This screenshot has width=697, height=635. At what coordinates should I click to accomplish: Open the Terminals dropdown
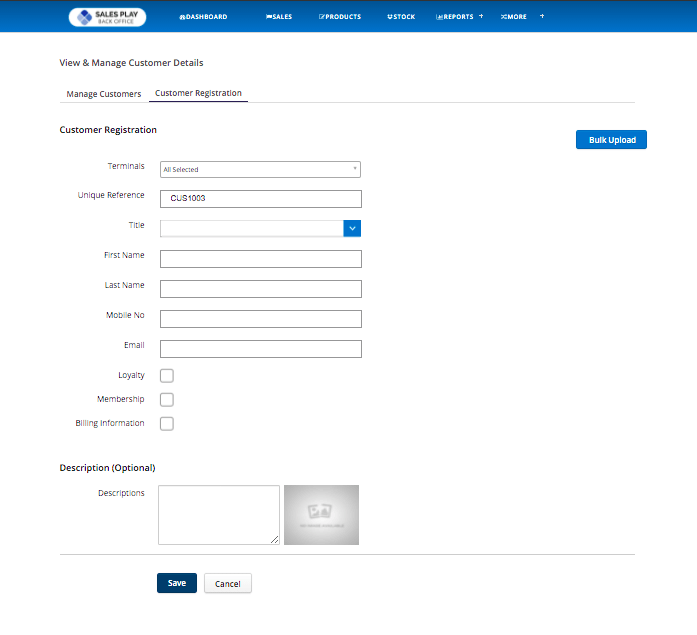pyautogui.click(x=260, y=170)
